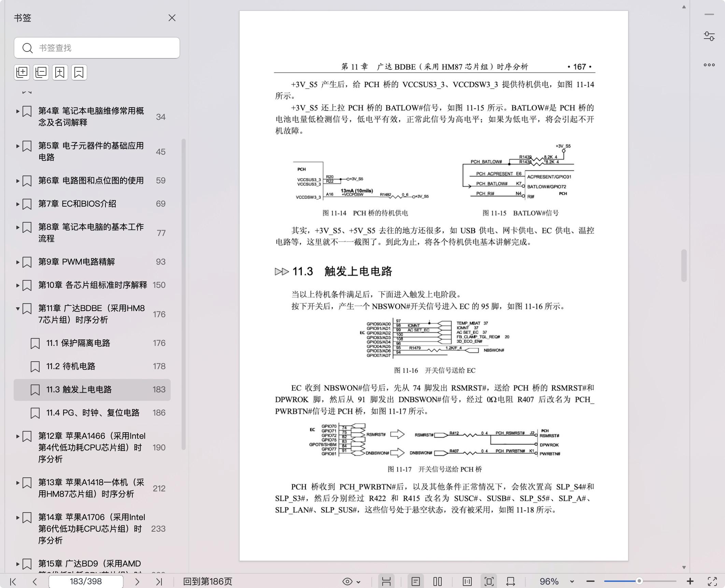Toggle continuous scrolling mode
The image size is (725, 588).
386,582
